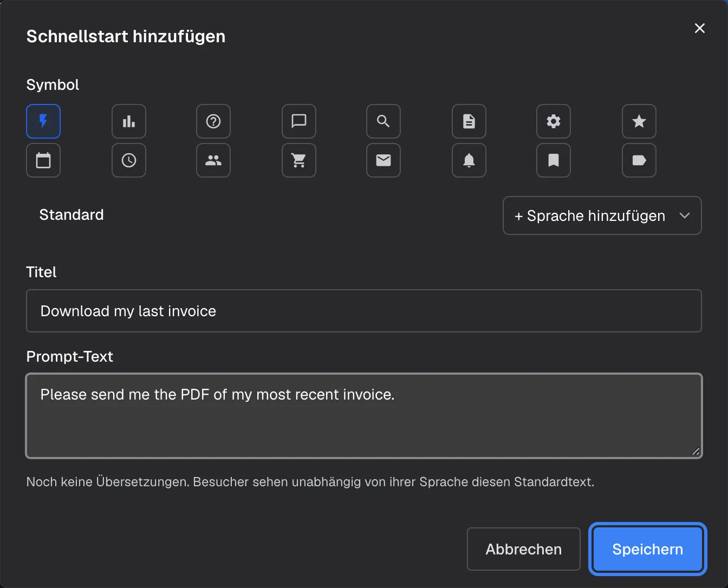The width and height of the screenshot is (728, 588).
Task: Select the envelope mail symbol
Action: (x=383, y=160)
